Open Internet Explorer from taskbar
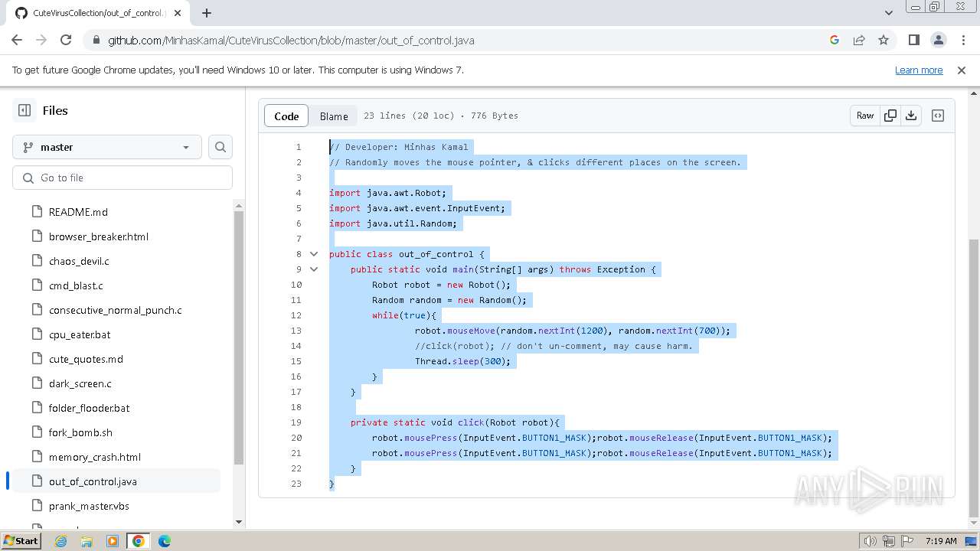Viewport: 980px width, 551px height. [x=60, y=541]
